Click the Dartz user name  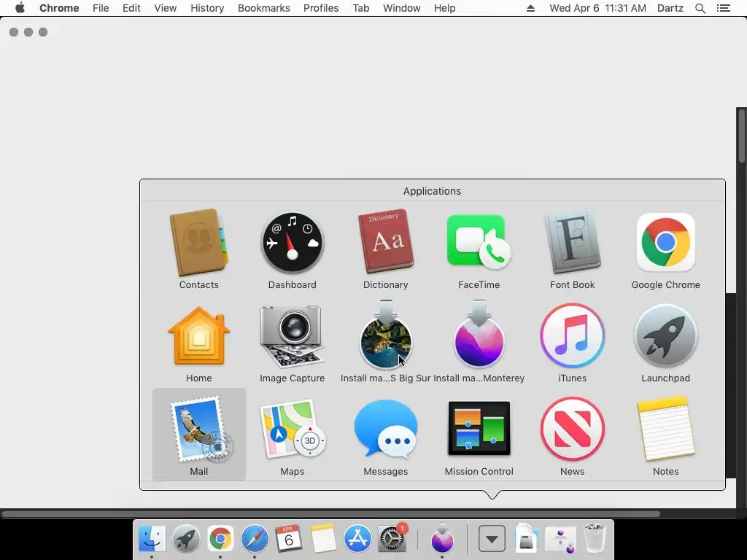pyautogui.click(x=670, y=8)
